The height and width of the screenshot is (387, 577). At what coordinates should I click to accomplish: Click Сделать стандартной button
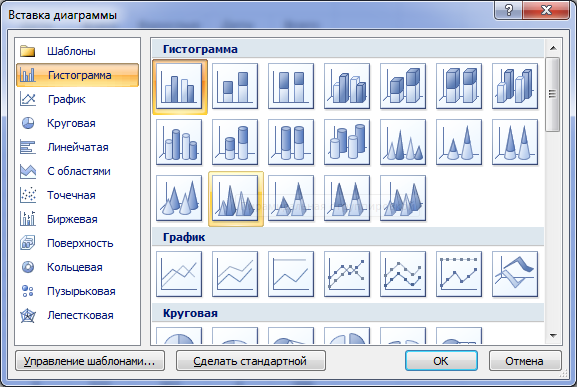[x=251, y=361]
